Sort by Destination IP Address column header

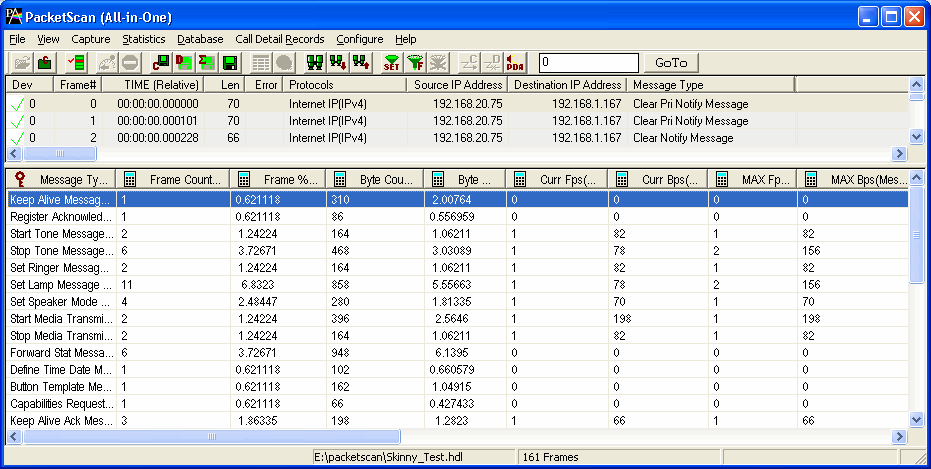567,85
